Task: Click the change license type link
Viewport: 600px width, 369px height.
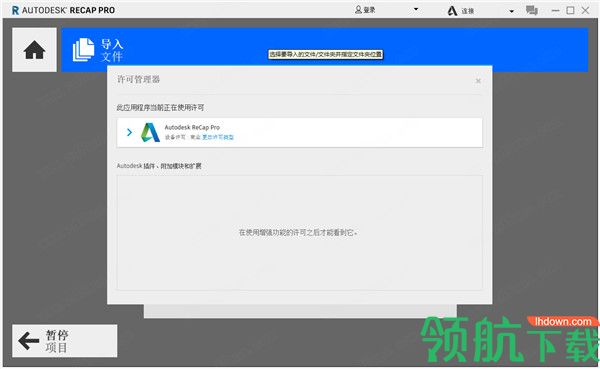Action: click(218, 137)
